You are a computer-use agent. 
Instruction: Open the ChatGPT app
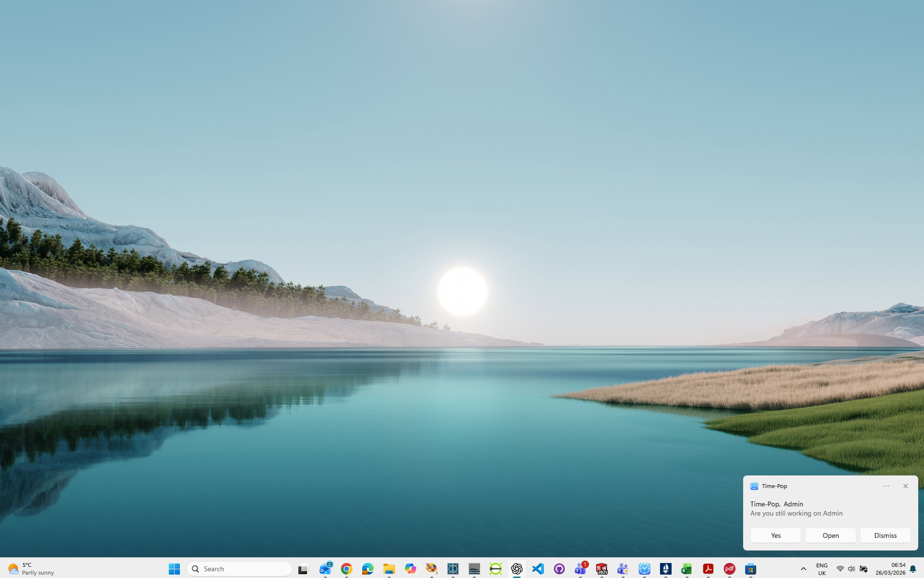click(517, 569)
